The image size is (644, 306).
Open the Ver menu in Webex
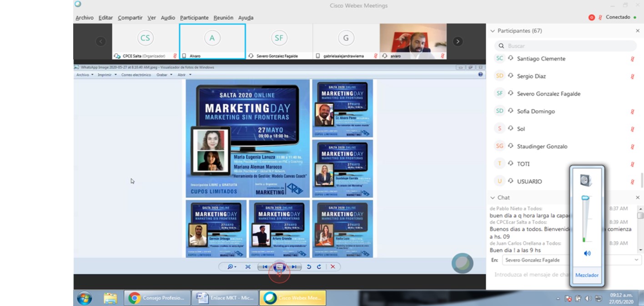(x=151, y=18)
